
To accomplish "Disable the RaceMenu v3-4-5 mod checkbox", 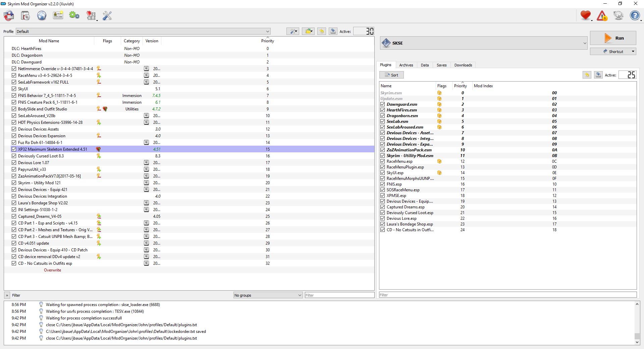I will [x=14, y=76].
